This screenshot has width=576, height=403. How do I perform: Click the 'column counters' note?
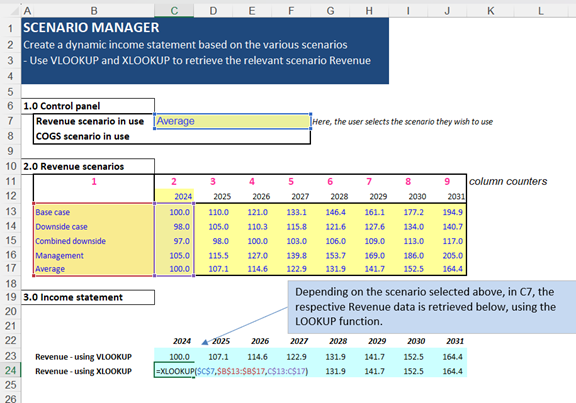click(508, 181)
